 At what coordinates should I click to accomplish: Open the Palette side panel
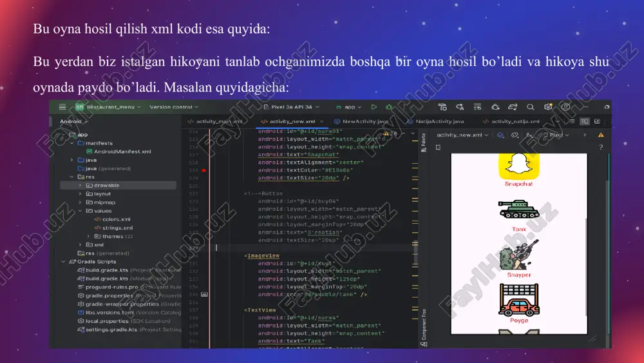pyautogui.click(x=424, y=142)
